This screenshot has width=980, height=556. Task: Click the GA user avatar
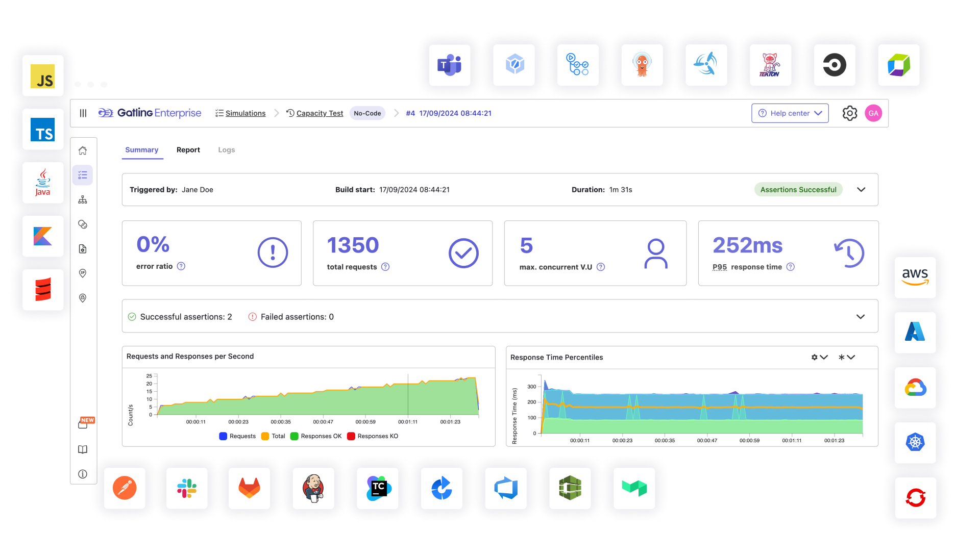pos(873,113)
